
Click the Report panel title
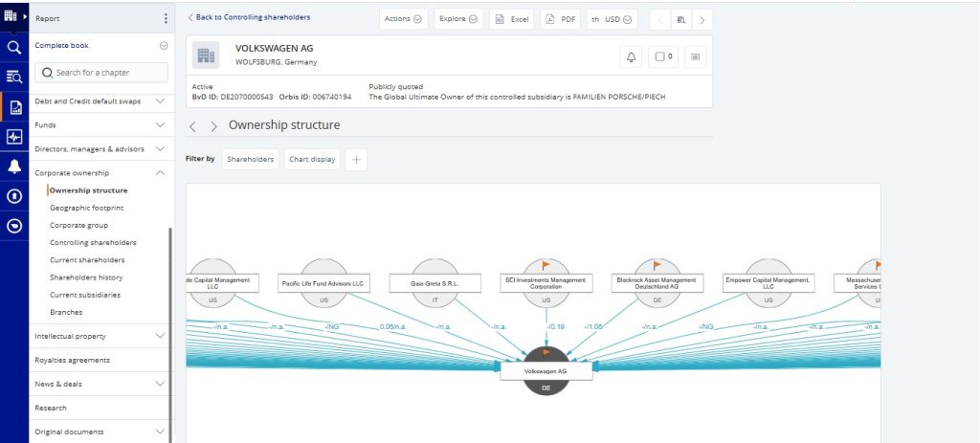(x=48, y=19)
